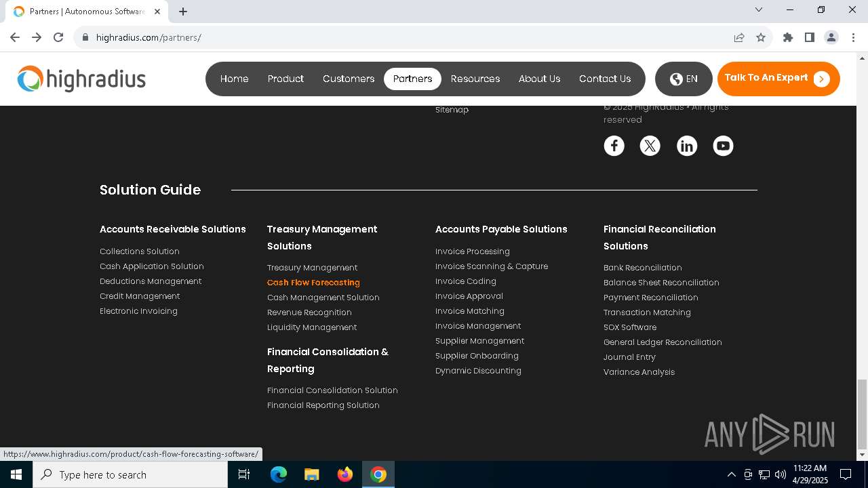
Task: Open Electronic Invoicing link
Action: pyautogui.click(x=138, y=311)
